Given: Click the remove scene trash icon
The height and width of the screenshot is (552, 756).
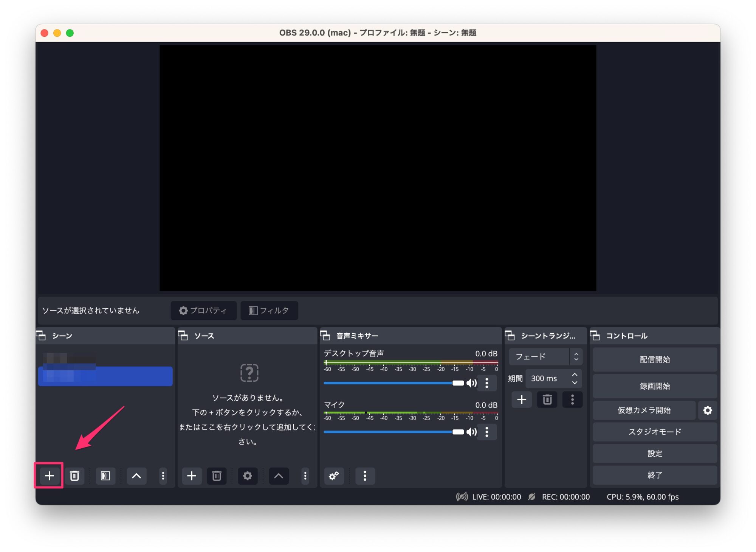Looking at the screenshot, I should (74, 476).
